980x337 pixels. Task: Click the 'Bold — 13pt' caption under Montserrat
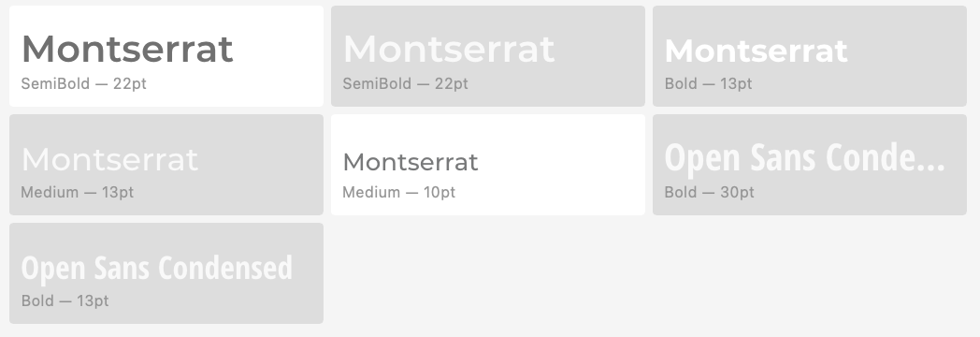click(x=708, y=83)
